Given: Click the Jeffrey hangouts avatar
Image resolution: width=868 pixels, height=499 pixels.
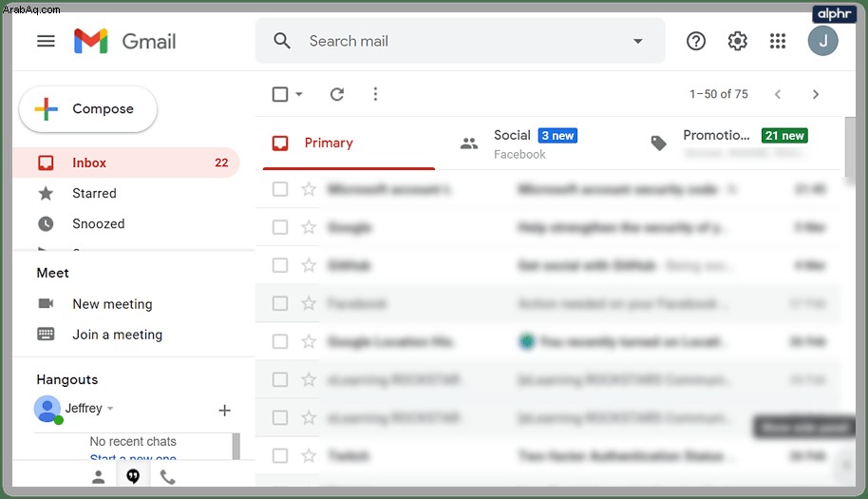Looking at the screenshot, I should tap(48, 410).
